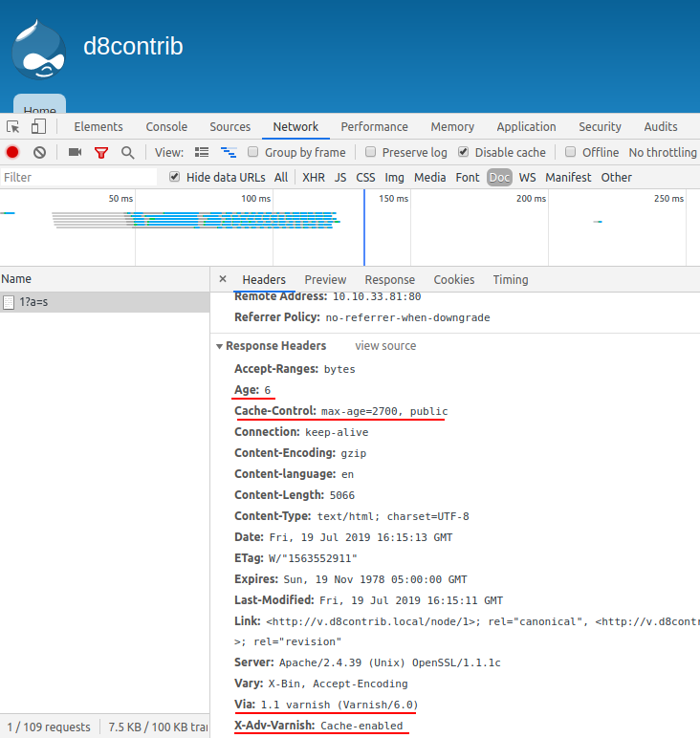Viewport: 700px width, 738px height.
Task: Close the request details pane
Action: (223, 279)
